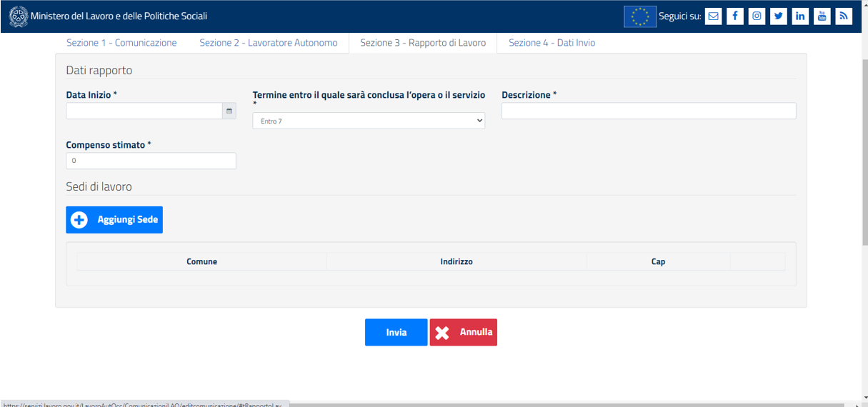868x407 pixels.
Task: Click the European Union flag icon
Action: pyautogui.click(x=639, y=16)
